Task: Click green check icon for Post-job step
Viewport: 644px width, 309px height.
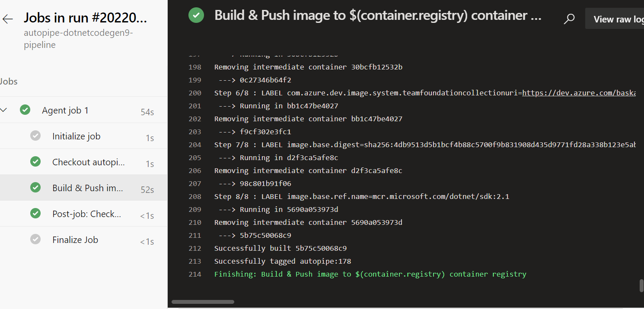Action: pyautogui.click(x=35, y=214)
